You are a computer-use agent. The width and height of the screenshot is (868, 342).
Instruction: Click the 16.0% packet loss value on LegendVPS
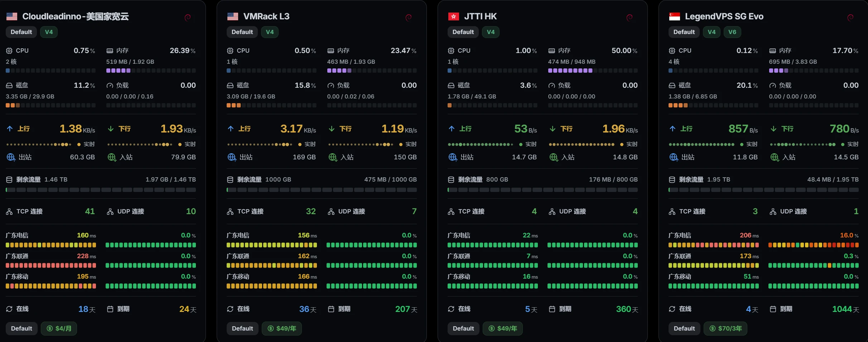849,235
